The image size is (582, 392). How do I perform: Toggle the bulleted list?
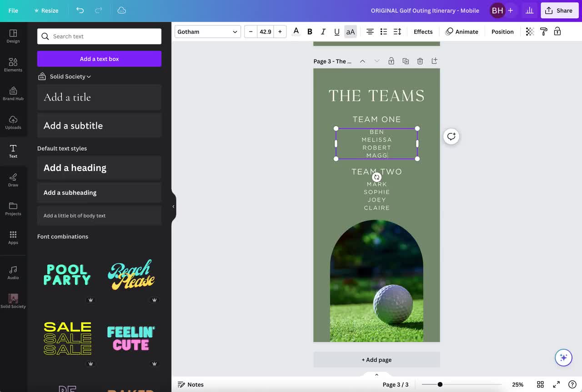[x=384, y=31]
